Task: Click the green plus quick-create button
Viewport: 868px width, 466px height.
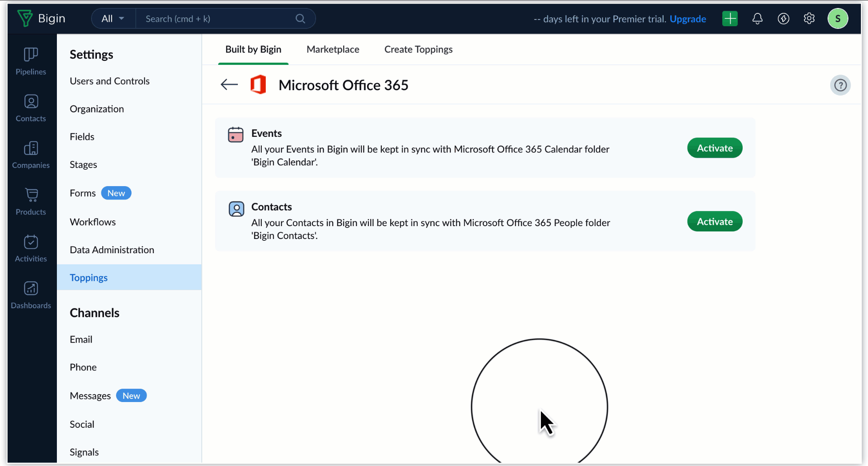Action: pyautogui.click(x=730, y=19)
